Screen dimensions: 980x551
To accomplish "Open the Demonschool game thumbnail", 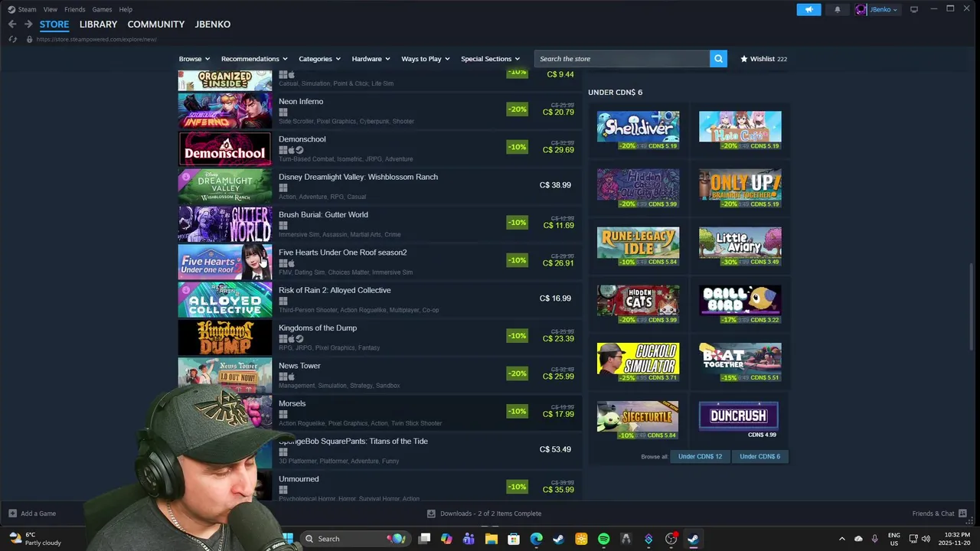I will pos(225,148).
